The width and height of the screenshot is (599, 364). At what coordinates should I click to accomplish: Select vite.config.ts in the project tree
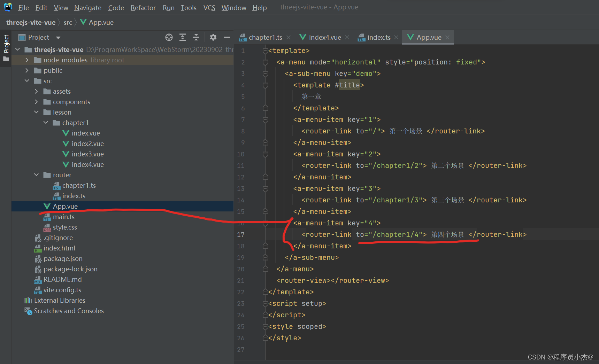coord(62,290)
